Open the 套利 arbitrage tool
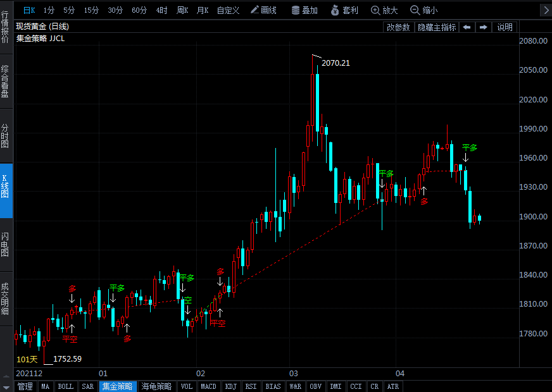The height and width of the screenshot is (392, 552). pos(344,10)
